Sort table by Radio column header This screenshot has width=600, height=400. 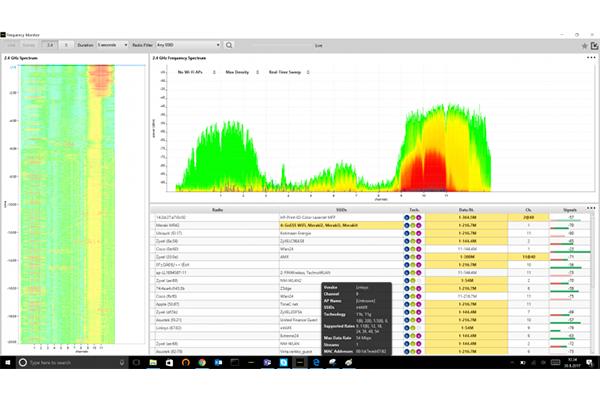[x=217, y=210]
